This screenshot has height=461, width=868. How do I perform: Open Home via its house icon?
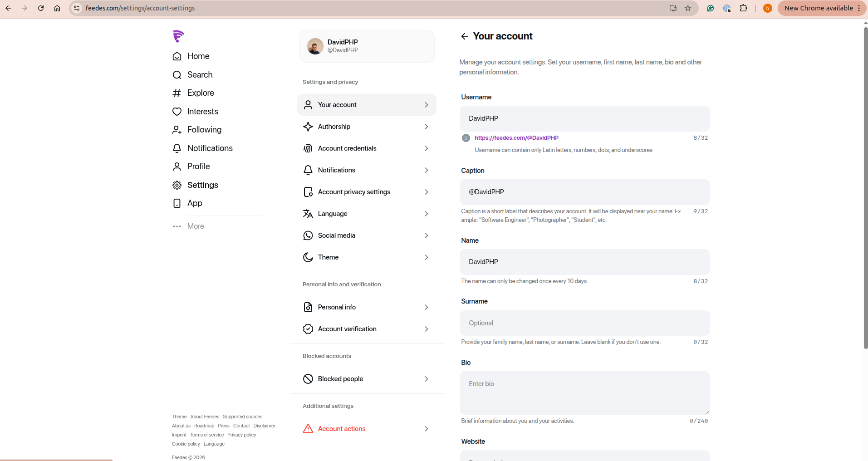(x=177, y=56)
